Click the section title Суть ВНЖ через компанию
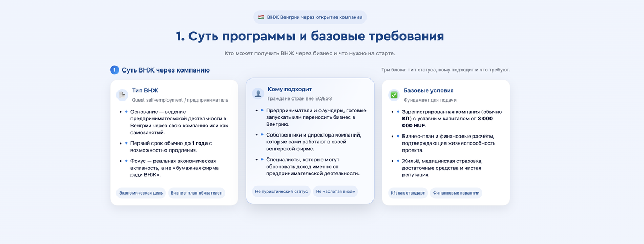644x244 pixels. pos(166,70)
